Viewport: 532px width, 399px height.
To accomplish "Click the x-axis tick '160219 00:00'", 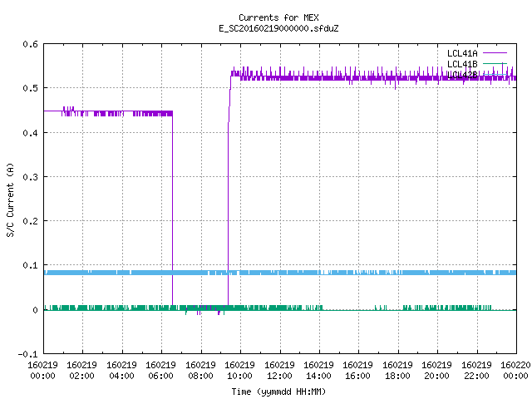I will point(42,370).
